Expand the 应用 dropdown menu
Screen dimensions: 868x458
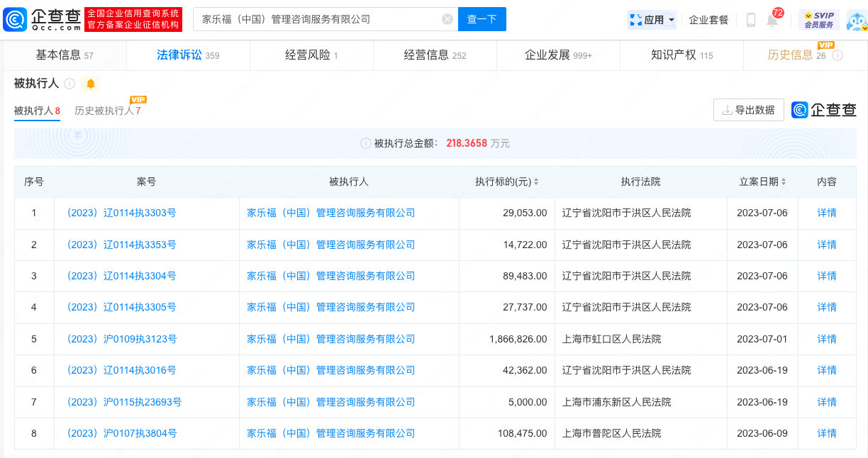pos(652,20)
